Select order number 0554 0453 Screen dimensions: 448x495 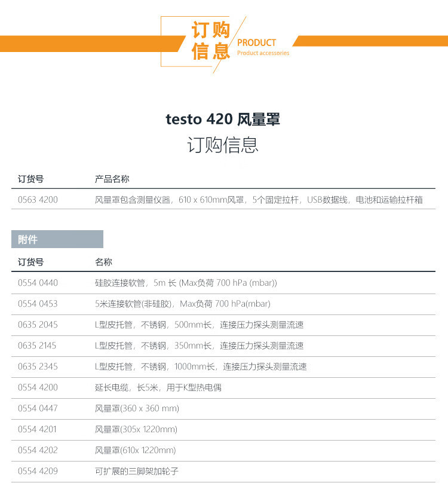point(38,304)
